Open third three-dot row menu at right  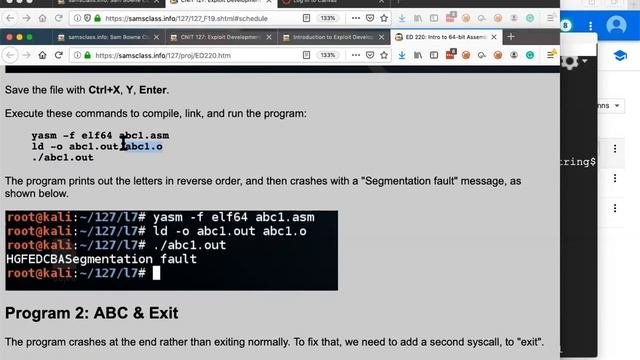click(x=615, y=209)
